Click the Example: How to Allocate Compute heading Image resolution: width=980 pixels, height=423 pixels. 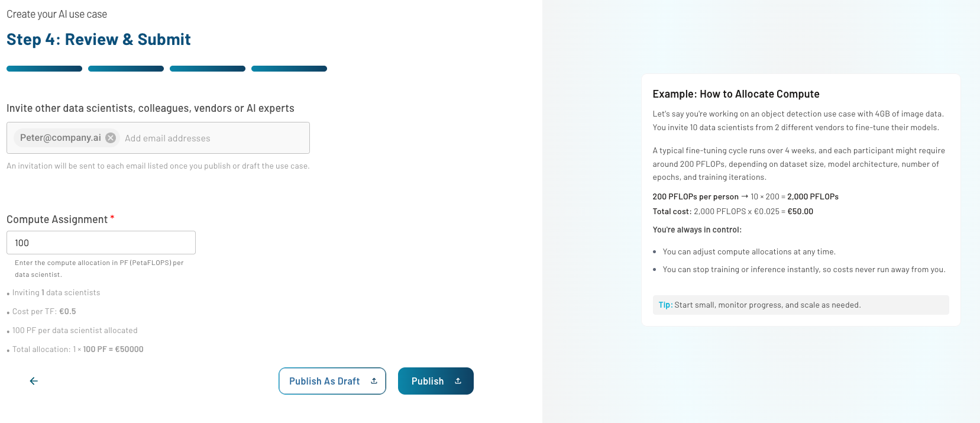(736, 94)
